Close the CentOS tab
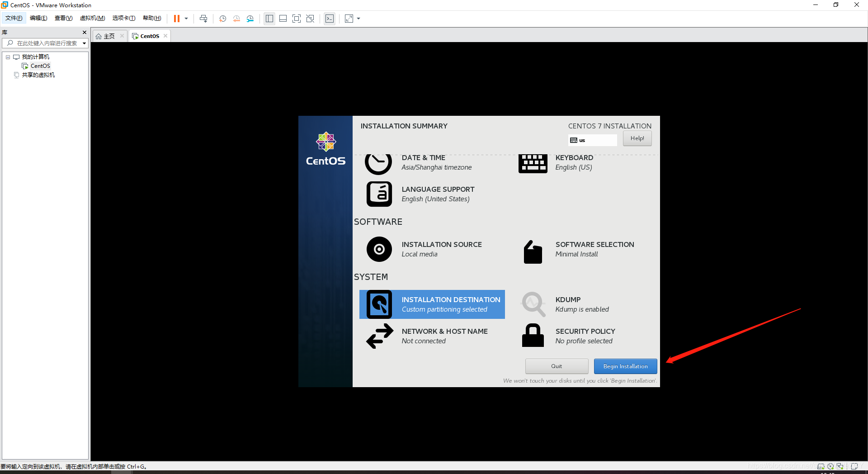This screenshot has width=868, height=474. coord(165,36)
